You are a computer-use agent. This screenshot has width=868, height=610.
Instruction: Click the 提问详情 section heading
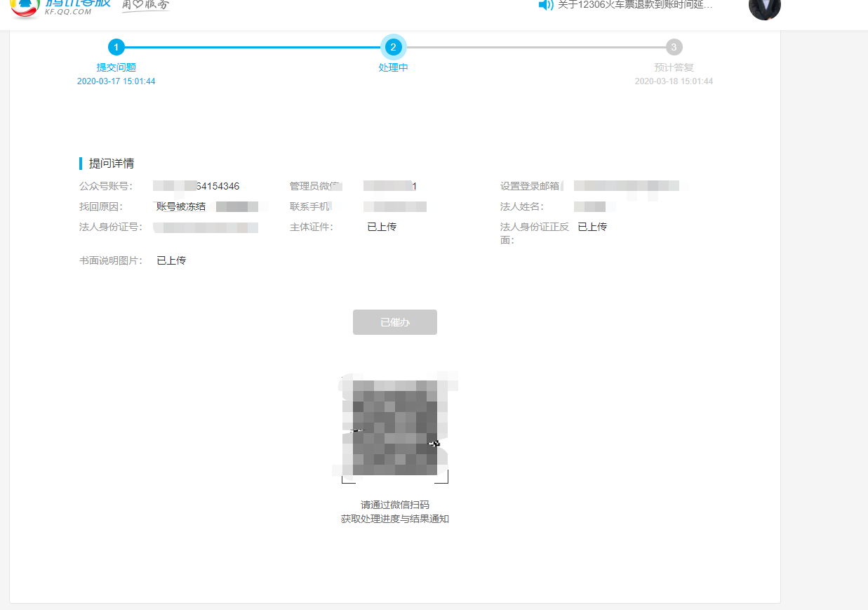pos(111,164)
